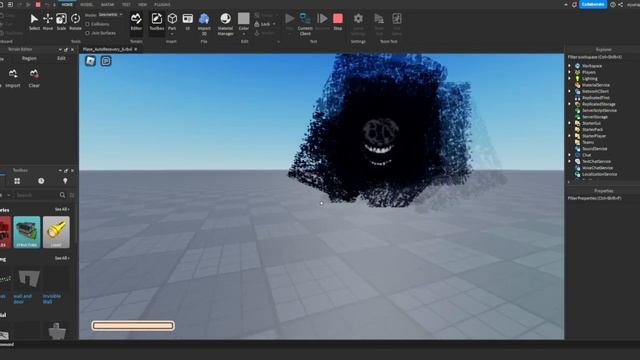This screenshot has height=360, width=640.
Task: Open the UI insert tool
Action: [188, 22]
